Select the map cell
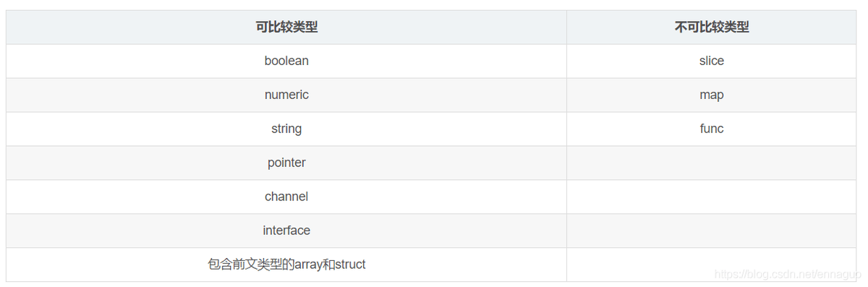The height and width of the screenshot is (287, 868). pyautogui.click(x=712, y=95)
